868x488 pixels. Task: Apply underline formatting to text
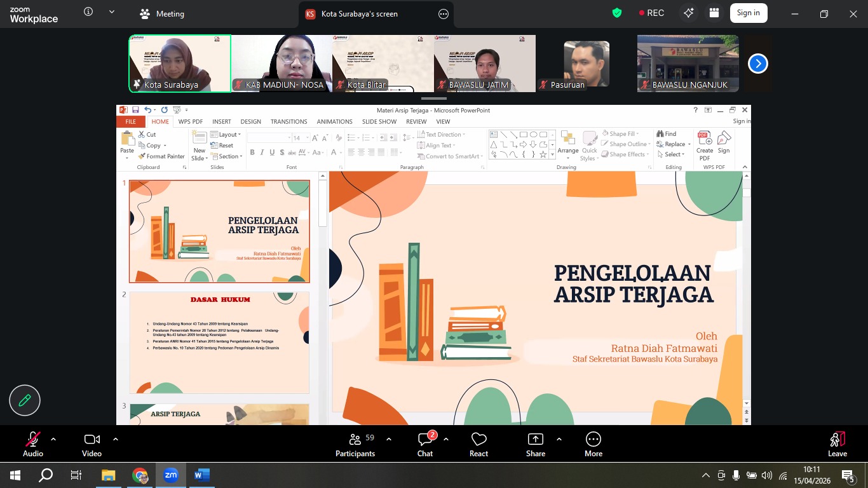272,152
